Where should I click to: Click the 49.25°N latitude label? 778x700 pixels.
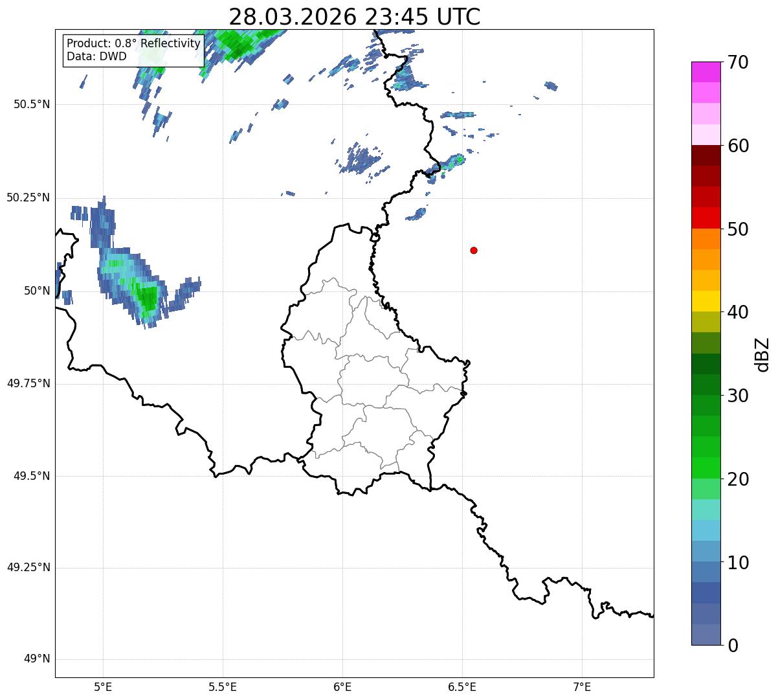(28, 567)
